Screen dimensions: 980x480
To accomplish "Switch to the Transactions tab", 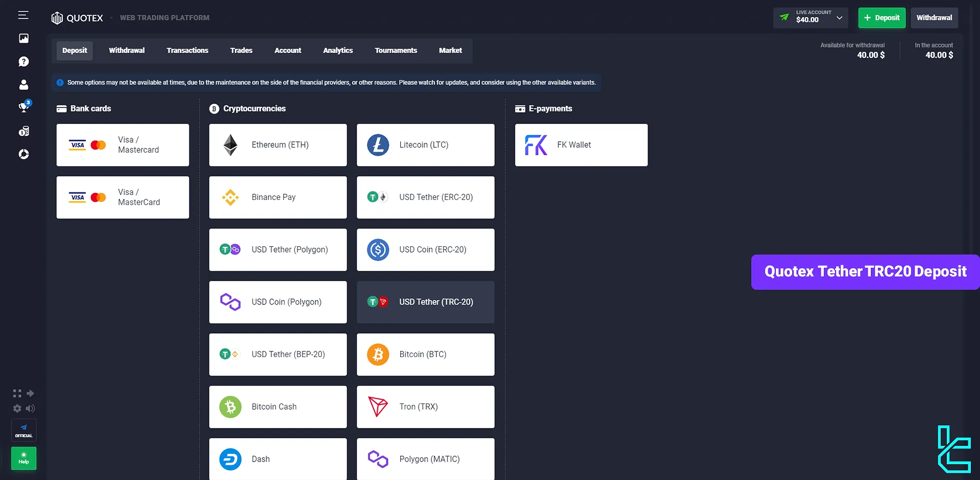I will point(187,50).
